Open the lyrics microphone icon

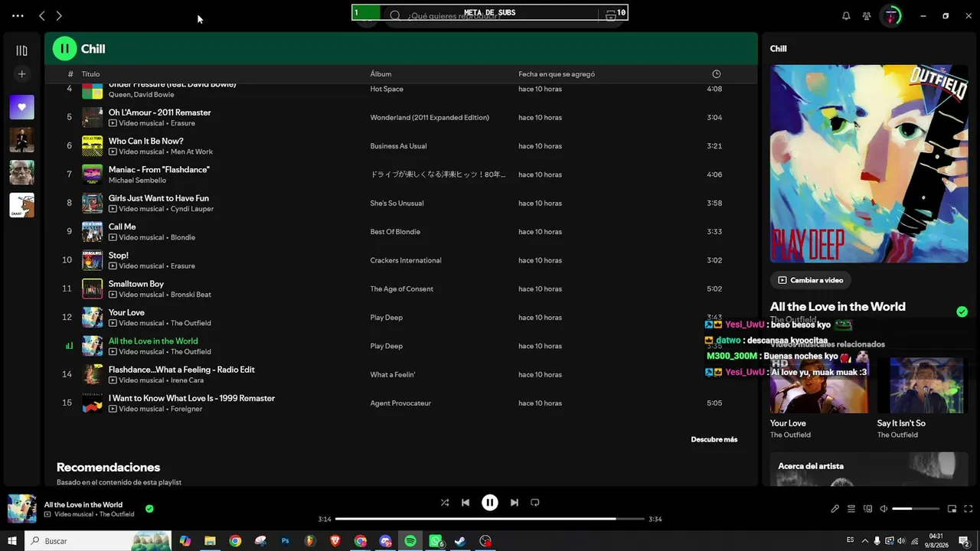point(835,509)
